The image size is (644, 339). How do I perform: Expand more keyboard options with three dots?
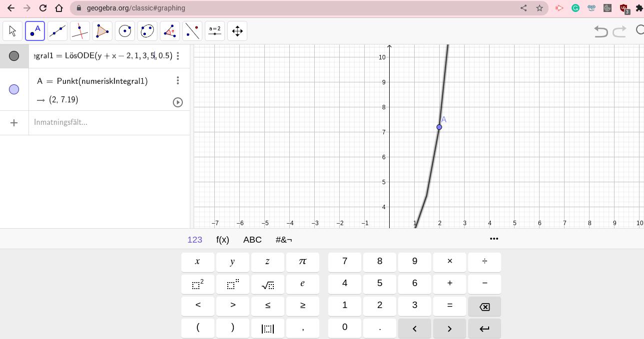click(494, 239)
